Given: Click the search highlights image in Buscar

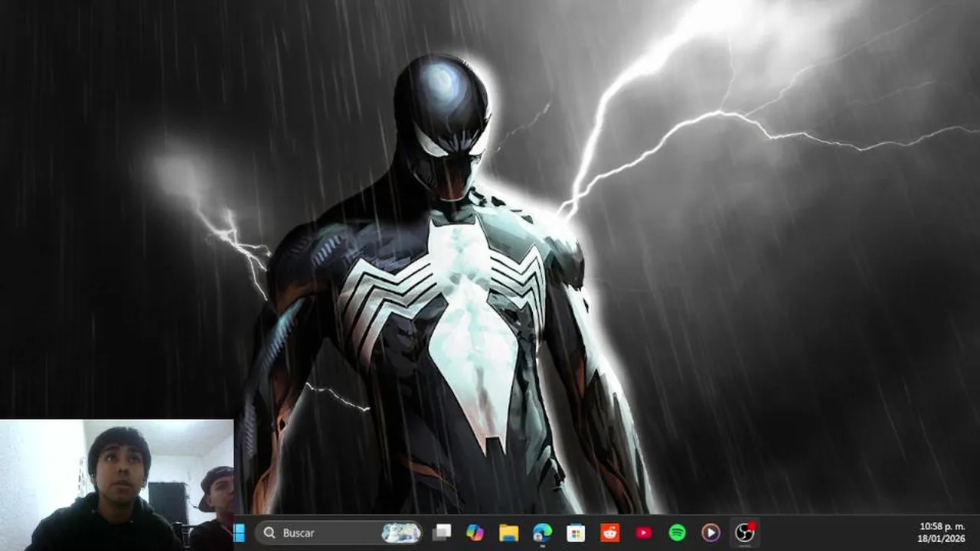Looking at the screenshot, I should coord(401,533).
